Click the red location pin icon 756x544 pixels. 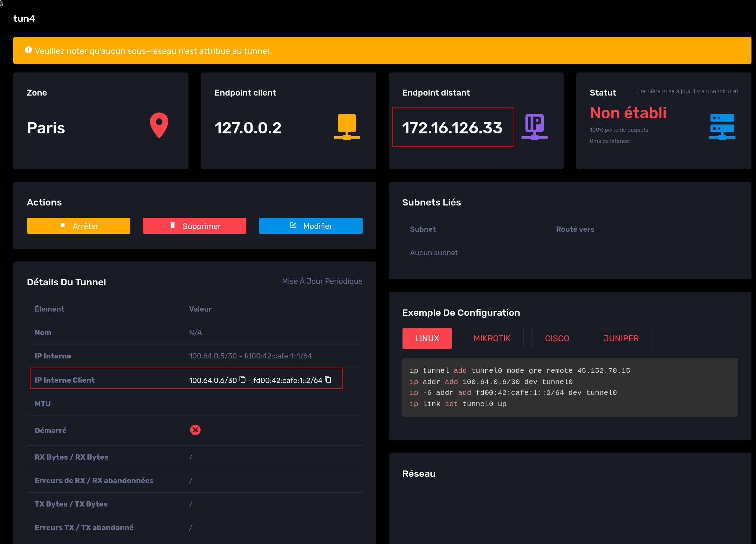point(159,125)
